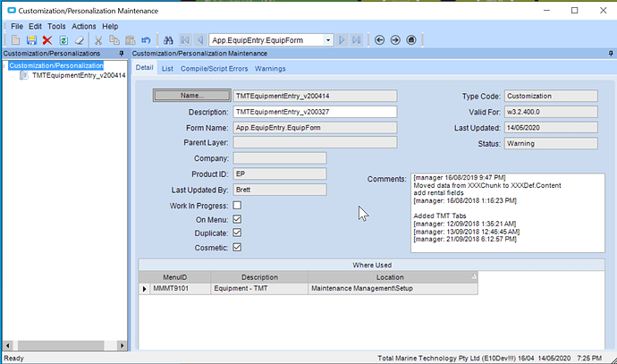Sort by the Location column header
The image size is (617, 364).
tap(390, 277)
